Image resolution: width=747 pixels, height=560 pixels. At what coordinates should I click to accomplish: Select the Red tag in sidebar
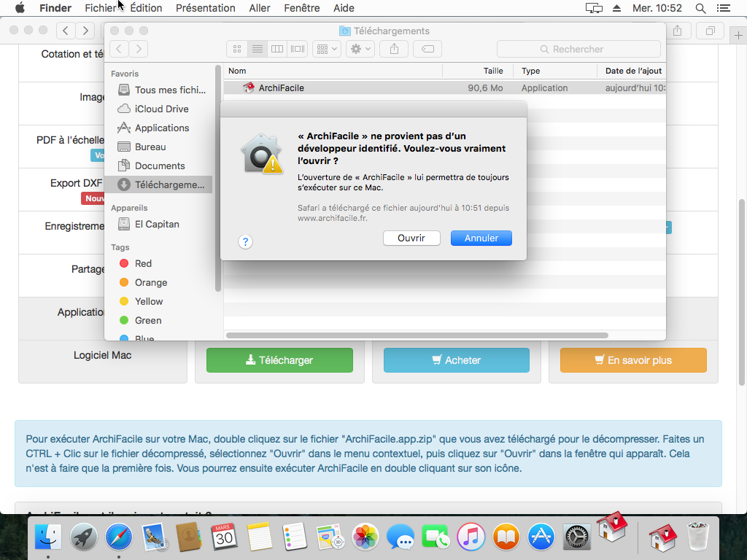(143, 263)
